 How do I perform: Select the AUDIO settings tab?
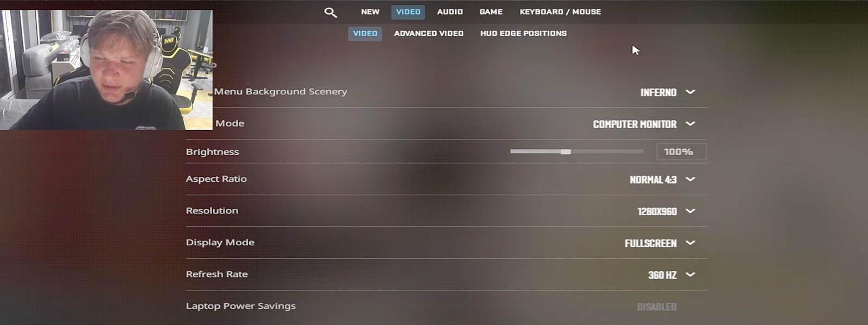point(450,12)
